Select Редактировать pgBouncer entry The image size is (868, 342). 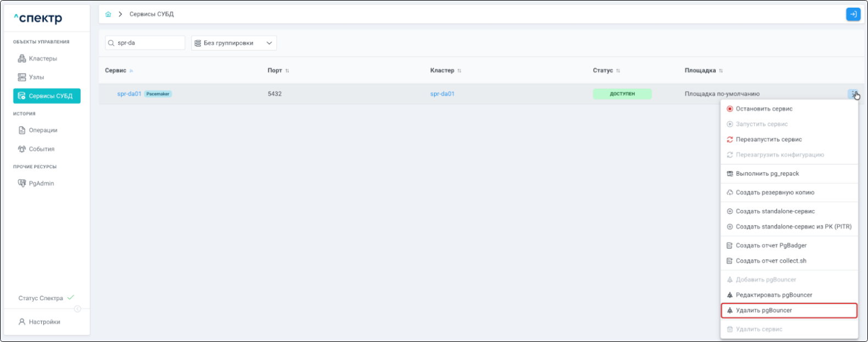[x=774, y=295]
